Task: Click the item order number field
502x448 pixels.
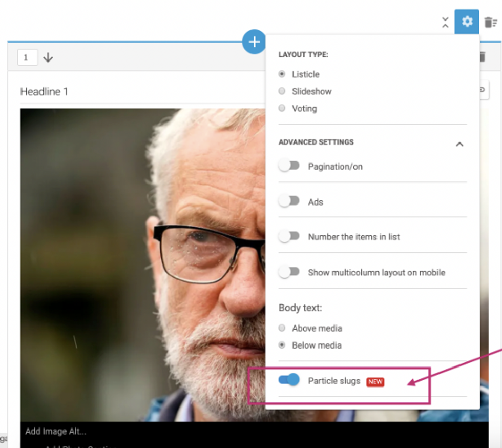Action: [x=28, y=57]
